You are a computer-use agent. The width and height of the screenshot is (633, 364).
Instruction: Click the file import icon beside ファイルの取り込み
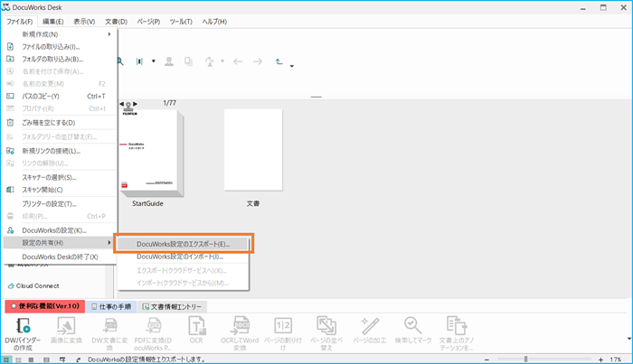point(11,47)
